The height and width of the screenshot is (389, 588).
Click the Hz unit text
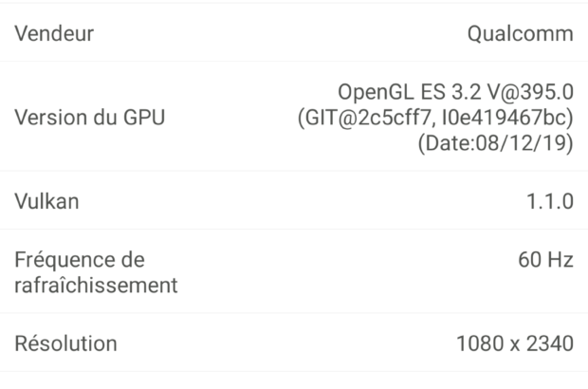point(560,260)
